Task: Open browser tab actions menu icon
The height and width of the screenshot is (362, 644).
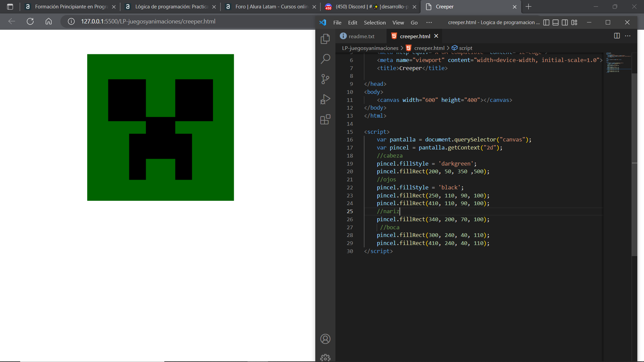Action: (x=10, y=7)
